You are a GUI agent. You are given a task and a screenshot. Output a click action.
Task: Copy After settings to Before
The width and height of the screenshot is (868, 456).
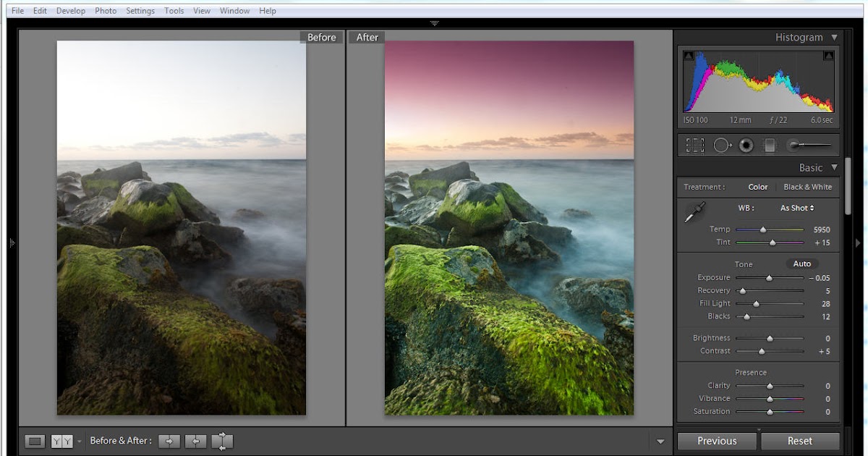pyautogui.click(x=195, y=441)
